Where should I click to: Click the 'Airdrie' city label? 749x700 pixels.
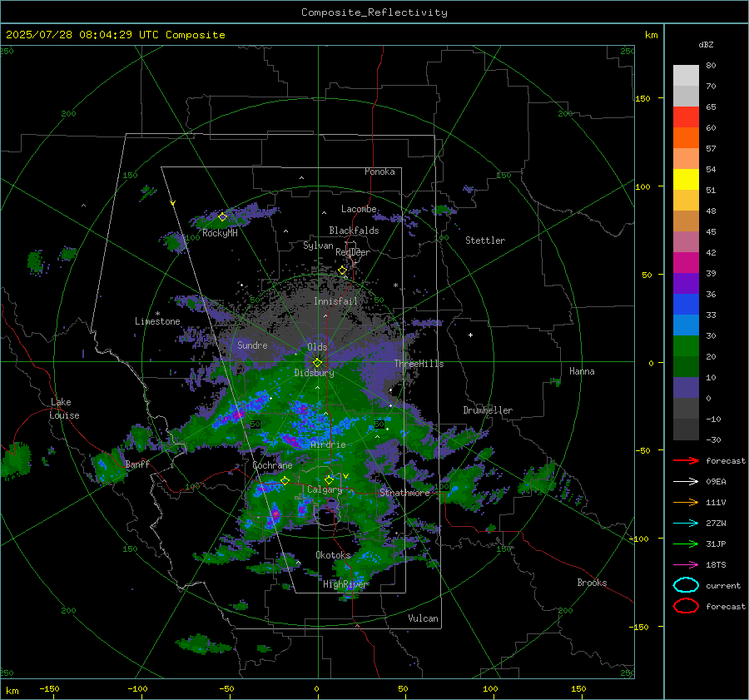click(328, 444)
